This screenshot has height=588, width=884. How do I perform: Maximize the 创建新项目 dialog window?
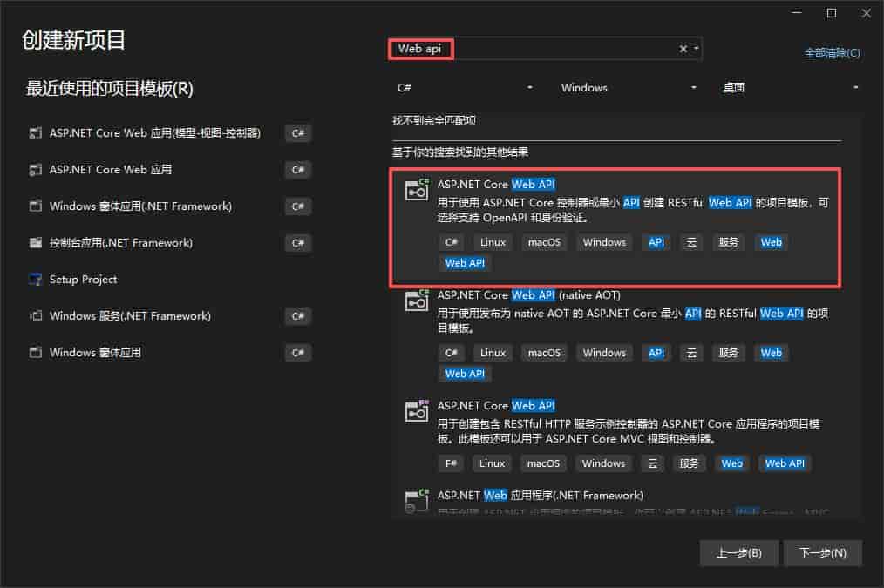click(832, 13)
